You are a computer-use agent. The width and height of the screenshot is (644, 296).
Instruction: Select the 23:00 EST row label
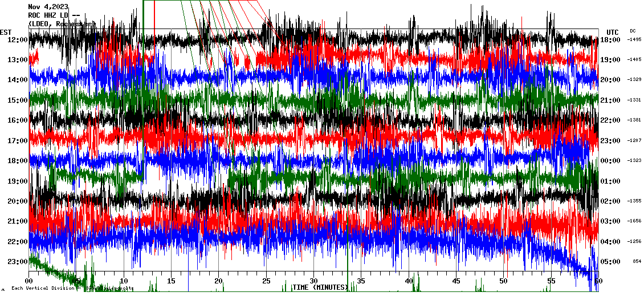[18, 262]
